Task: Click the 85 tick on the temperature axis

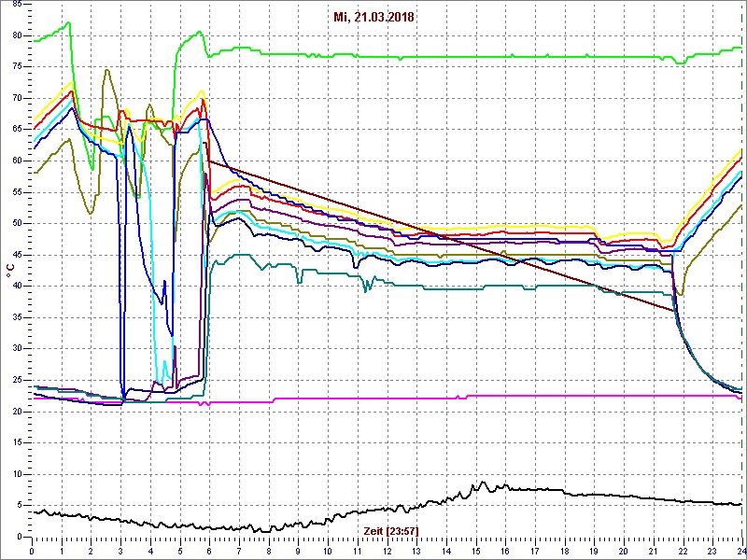Action: click(18, 4)
